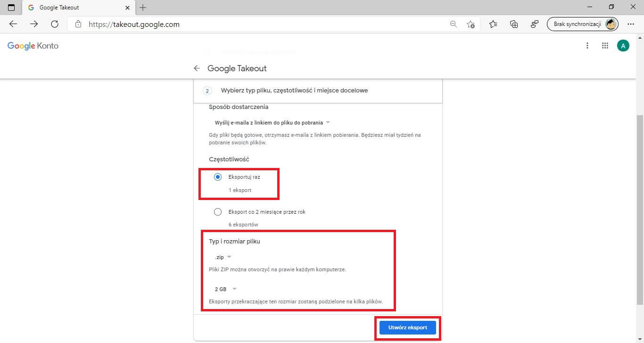Open the browser profile sharing icon

[x=535, y=24]
